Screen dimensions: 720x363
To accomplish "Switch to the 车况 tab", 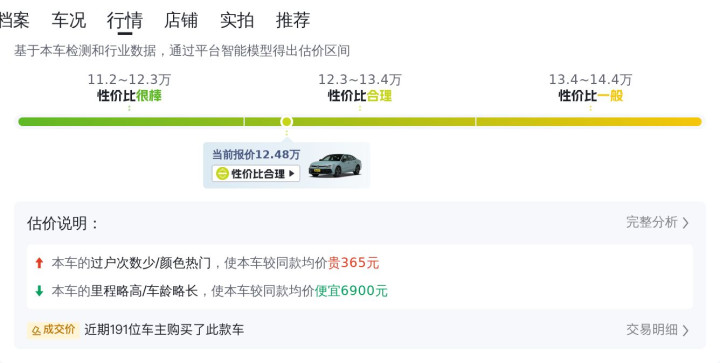I will click(68, 20).
